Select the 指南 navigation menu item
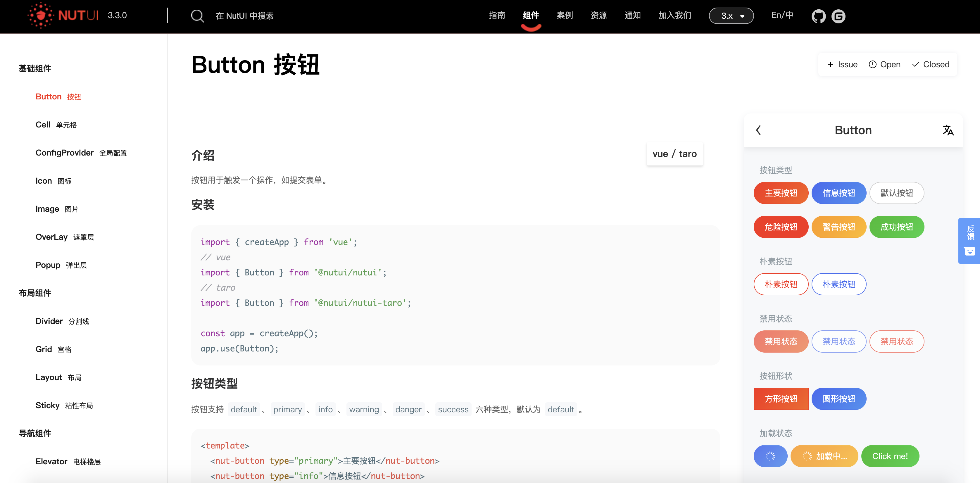This screenshot has height=483, width=980. point(497,15)
